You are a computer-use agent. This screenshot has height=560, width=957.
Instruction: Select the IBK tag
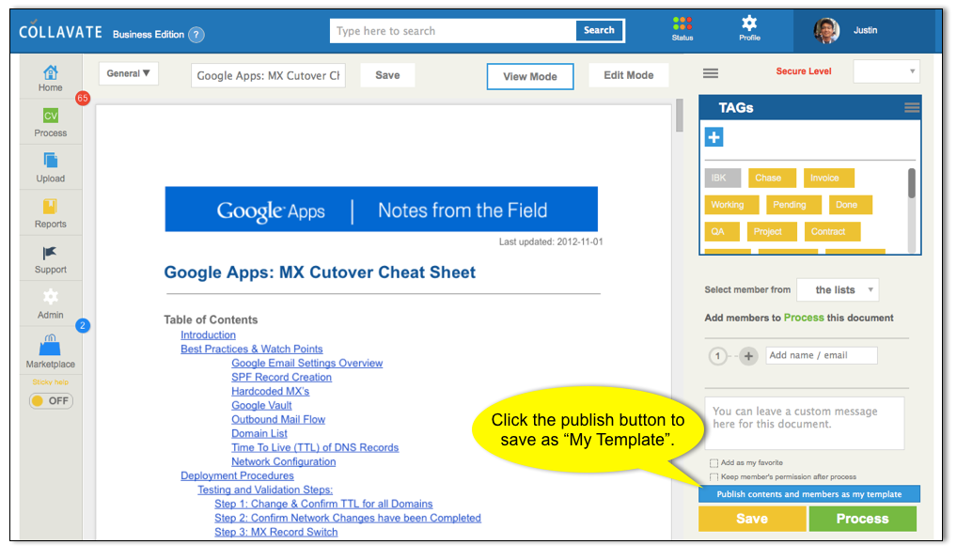coord(723,179)
